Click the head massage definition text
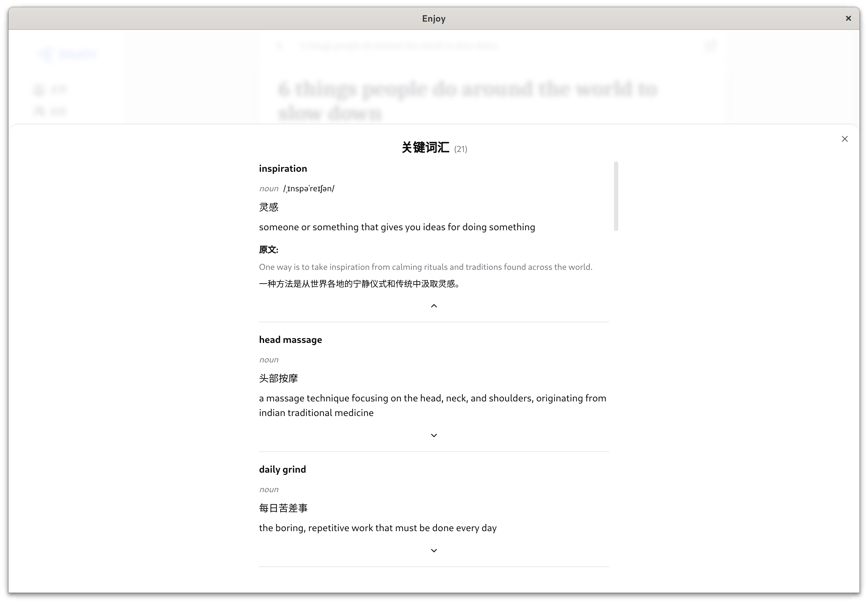Image resolution: width=868 pixels, height=603 pixels. coord(432,405)
